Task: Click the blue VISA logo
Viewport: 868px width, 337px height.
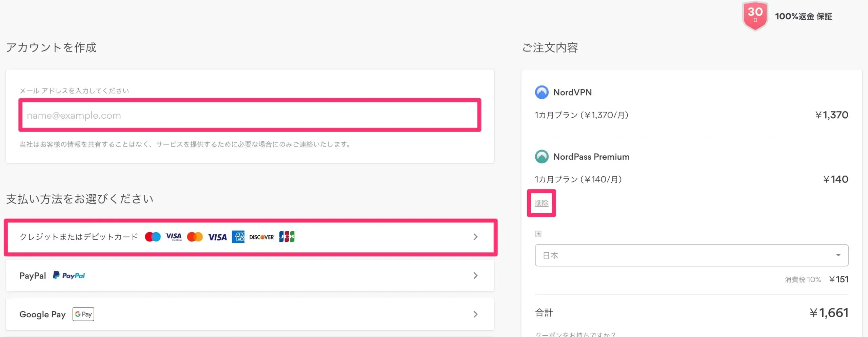Action: click(217, 237)
